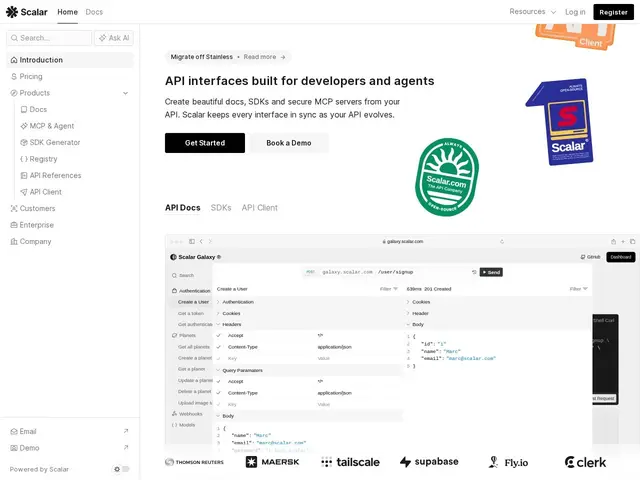This screenshot has width=640, height=480.
Task: Collapse the Products section chevron
Action: [125, 93]
